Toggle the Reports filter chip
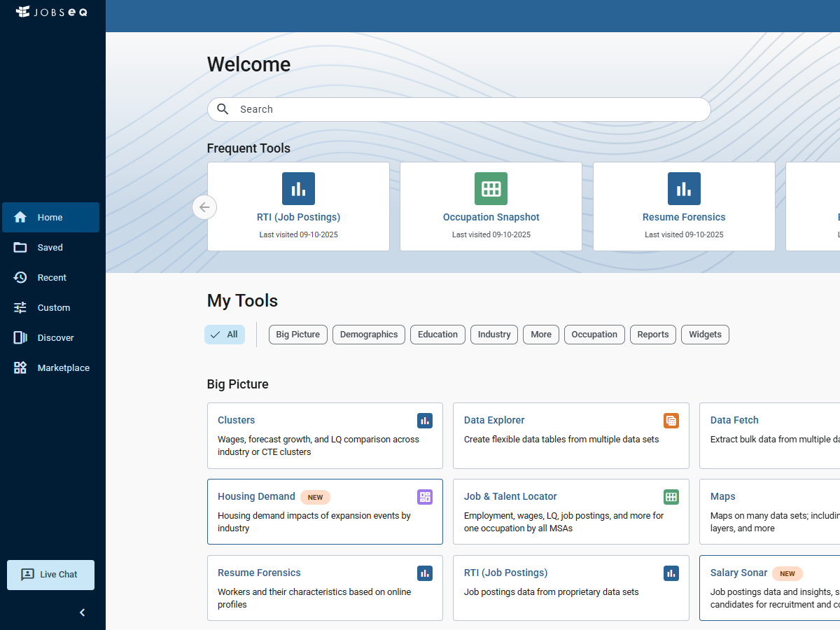 click(653, 335)
